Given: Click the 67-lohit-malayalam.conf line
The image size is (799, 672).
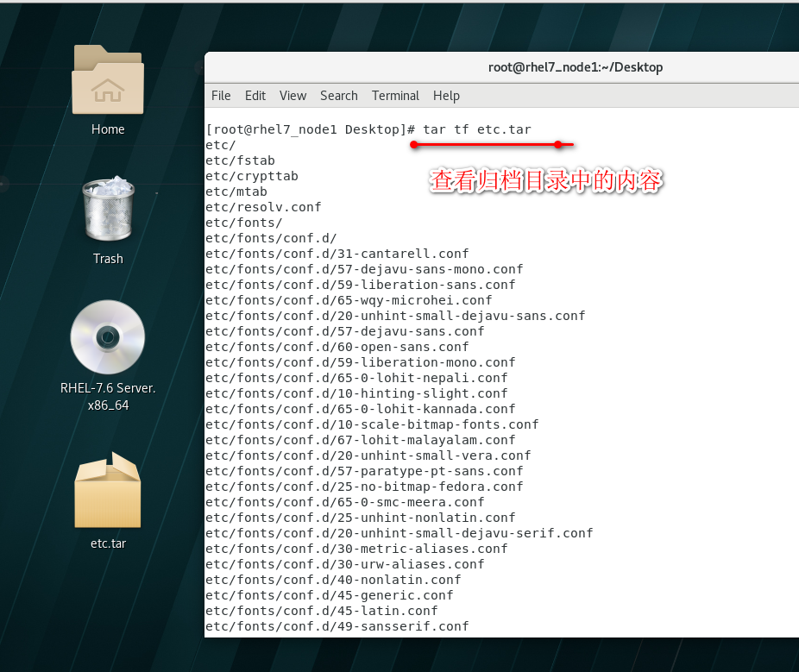Looking at the screenshot, I should pyautogui.click(x=361, y=440).
